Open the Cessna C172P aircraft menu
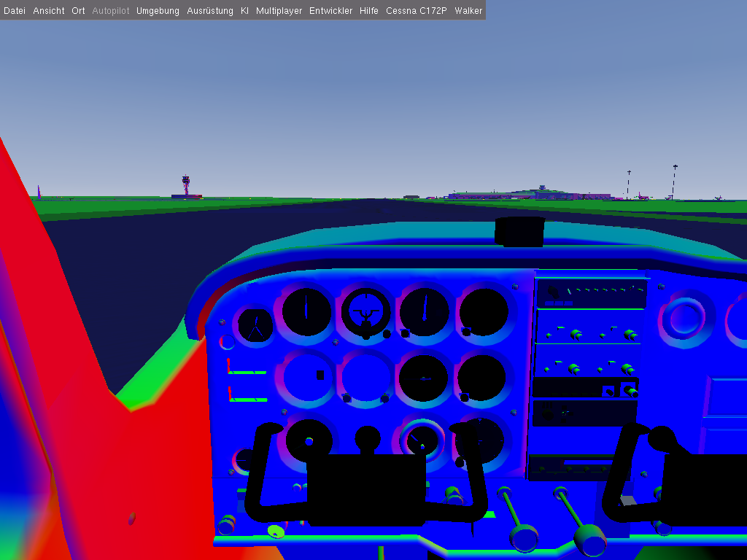Screen dimensions: 747x560 [416, 11]
